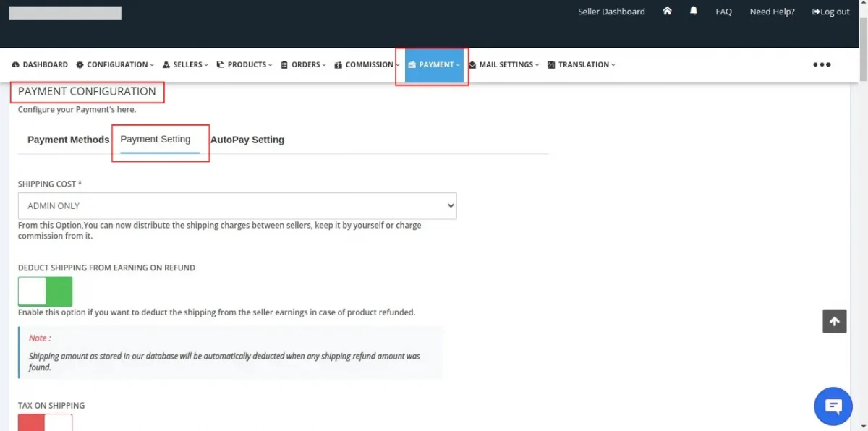Screen dimensions: 868x431
Task: Open the AutoPay Setting tab
Action: pos(247,140)
